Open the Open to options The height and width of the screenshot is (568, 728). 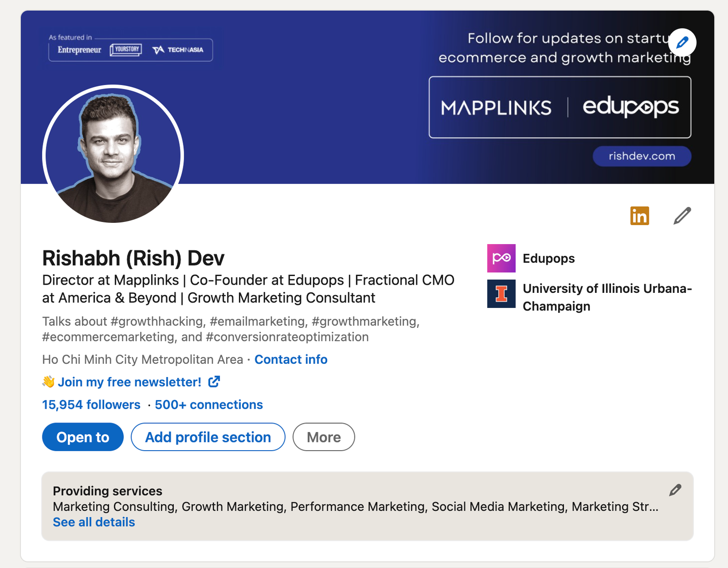[x=83, y=437]
